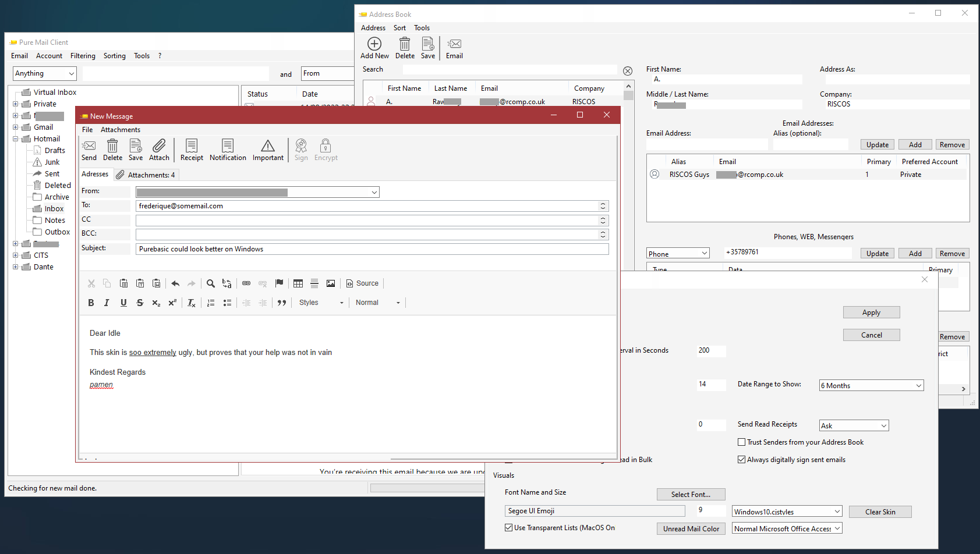Collapse the Hotmail folder tree
The width and height of the screenshot is (980, 554).
pyautogui.click(x=16, y=139)
